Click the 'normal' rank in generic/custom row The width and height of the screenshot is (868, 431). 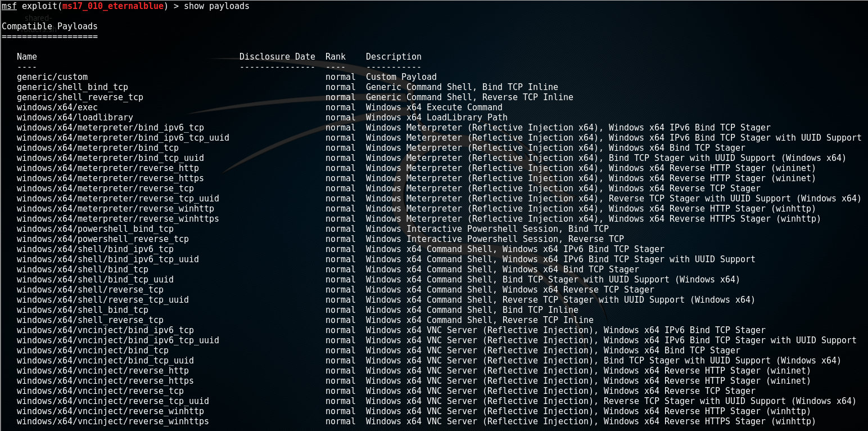(x=341, y=77)
